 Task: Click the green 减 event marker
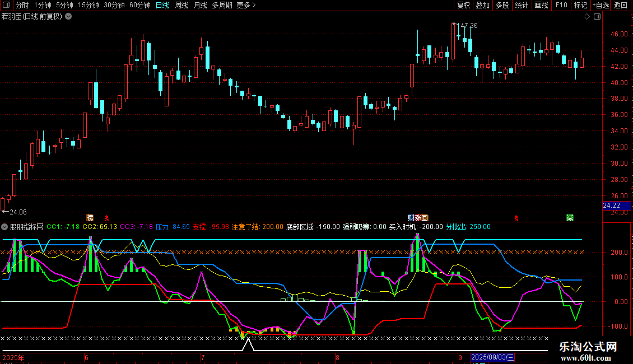[570, 218]
